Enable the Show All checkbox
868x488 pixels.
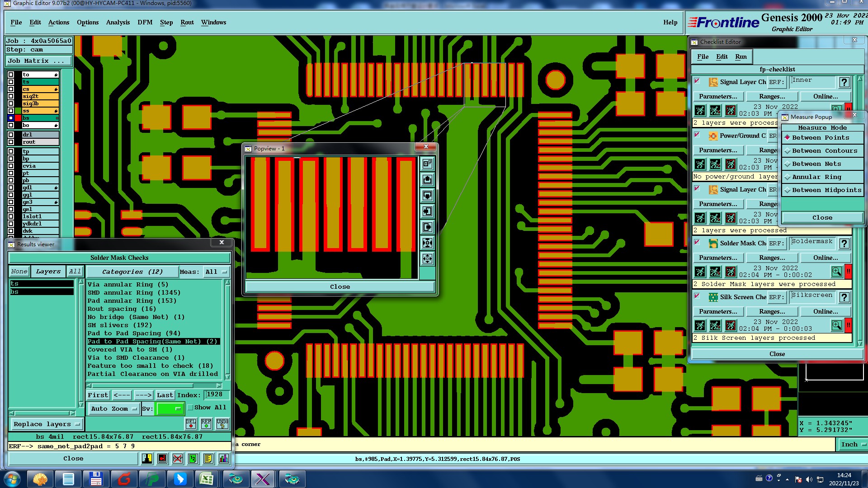click(x=191, y=408)
